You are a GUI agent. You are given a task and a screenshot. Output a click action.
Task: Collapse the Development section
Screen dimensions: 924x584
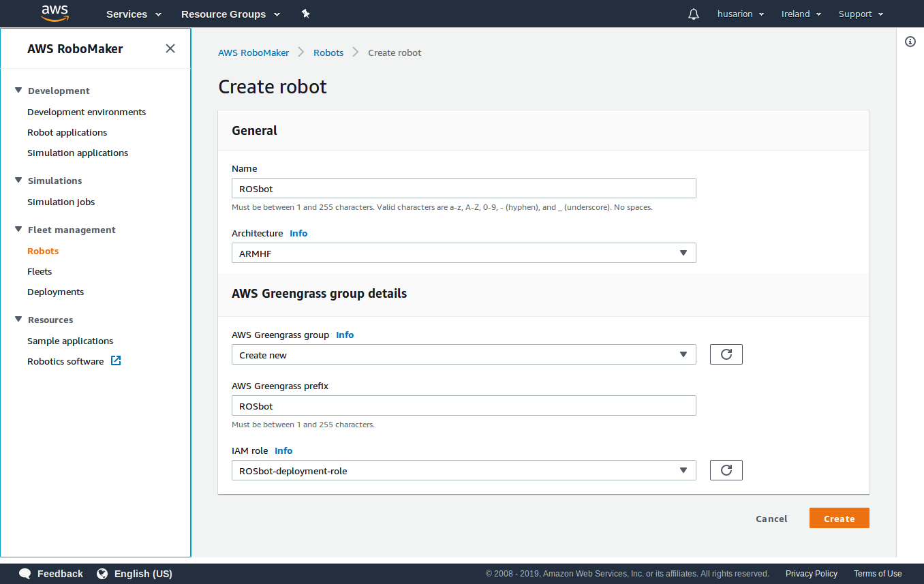(18, 91)
